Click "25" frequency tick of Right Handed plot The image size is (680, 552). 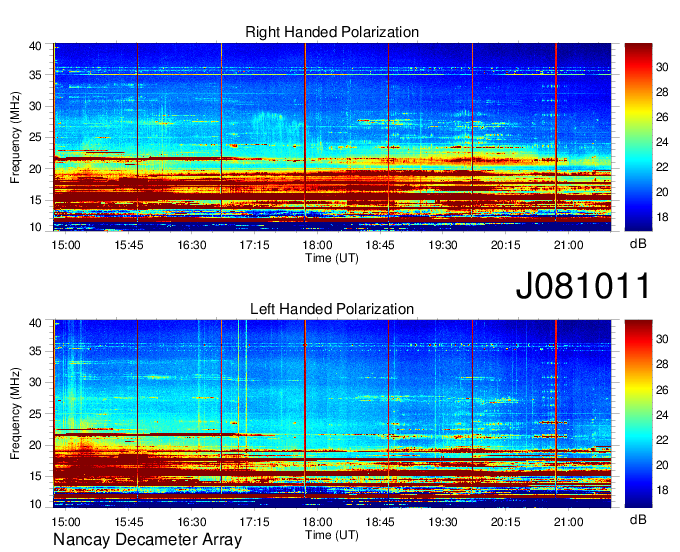coord(35,137)
